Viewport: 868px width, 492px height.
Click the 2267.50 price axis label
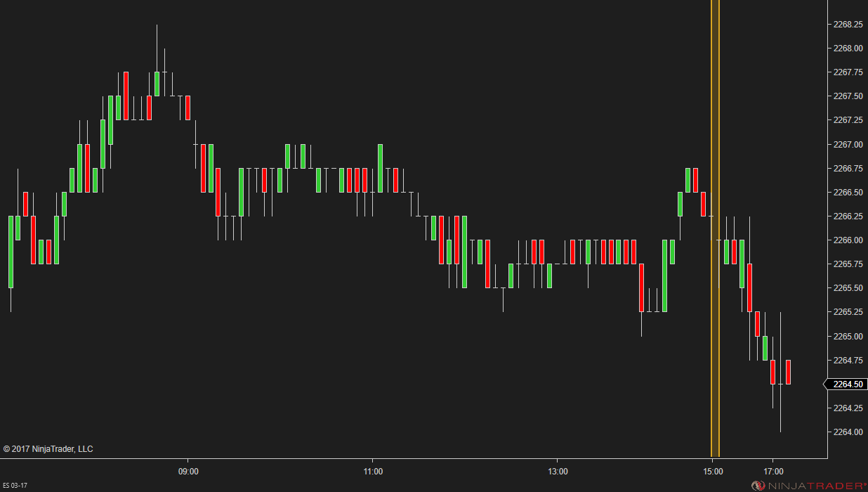coord(848,96)
